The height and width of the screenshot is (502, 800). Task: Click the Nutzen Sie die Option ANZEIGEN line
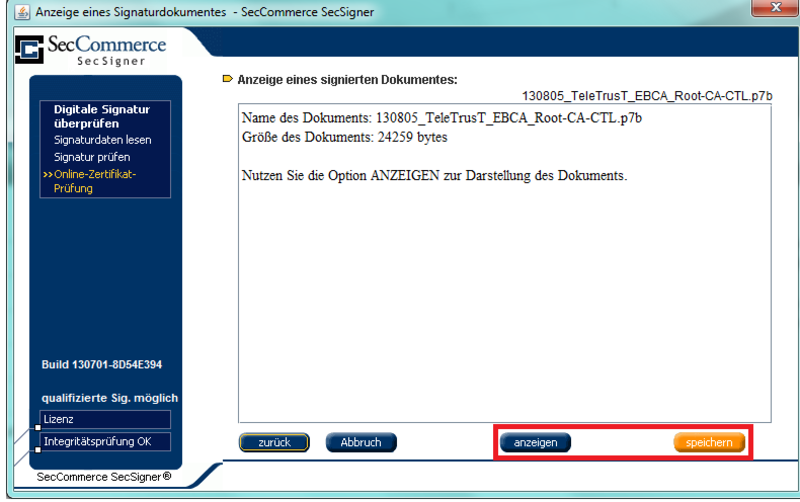coord(434,175)
